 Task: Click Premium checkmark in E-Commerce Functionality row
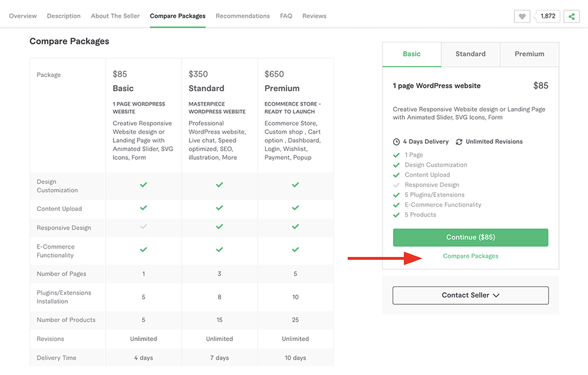point(295,250)
